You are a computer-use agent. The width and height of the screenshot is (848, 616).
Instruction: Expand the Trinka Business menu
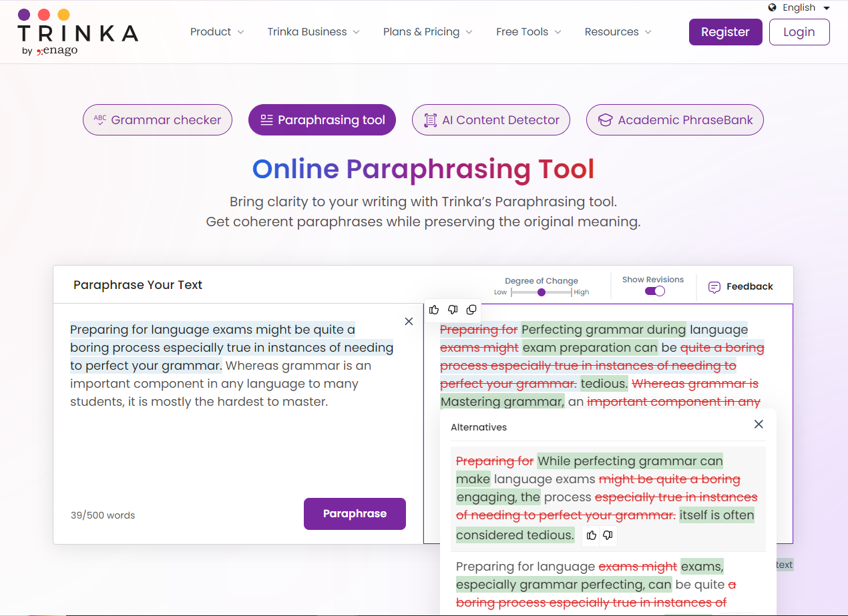click(313, 31)
